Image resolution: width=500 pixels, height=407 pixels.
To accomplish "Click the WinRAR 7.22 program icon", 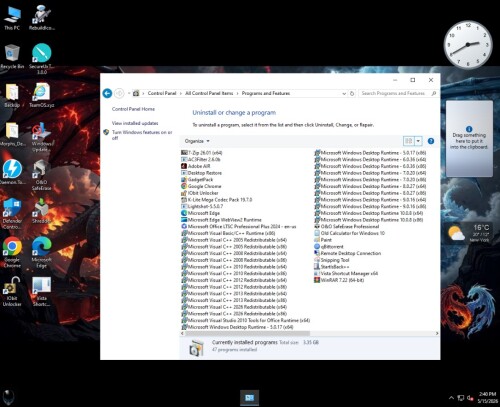I will click(317, 280).
